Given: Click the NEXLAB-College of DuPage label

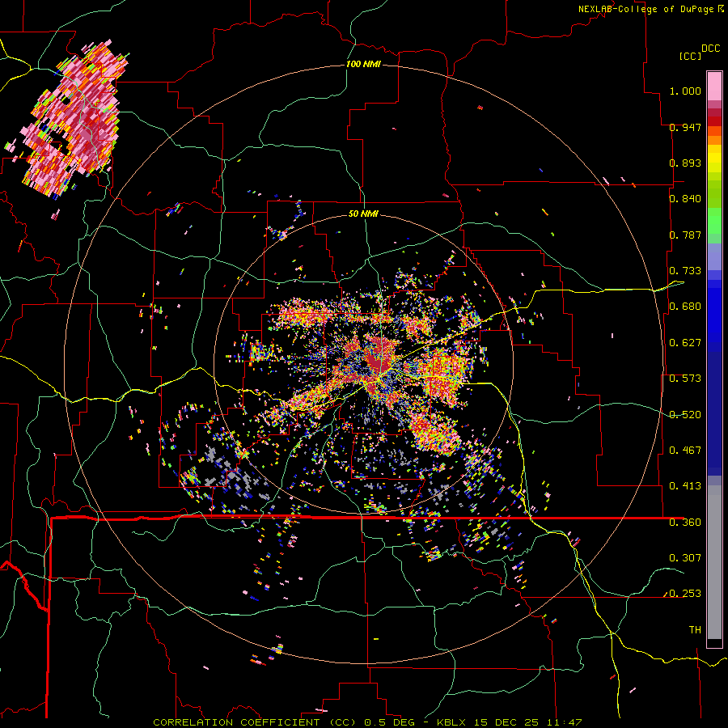Looking at the screenshot, I should (645, 9).
